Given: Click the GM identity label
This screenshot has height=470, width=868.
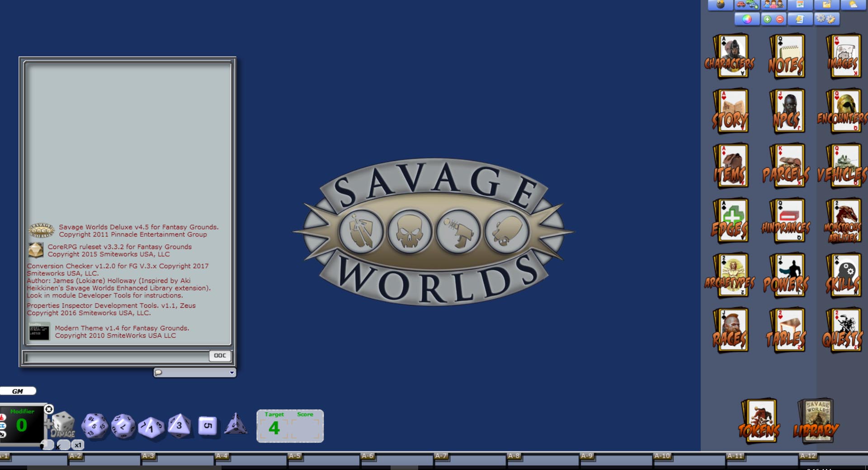Looking at the screenshot, I should pos(18,391).
